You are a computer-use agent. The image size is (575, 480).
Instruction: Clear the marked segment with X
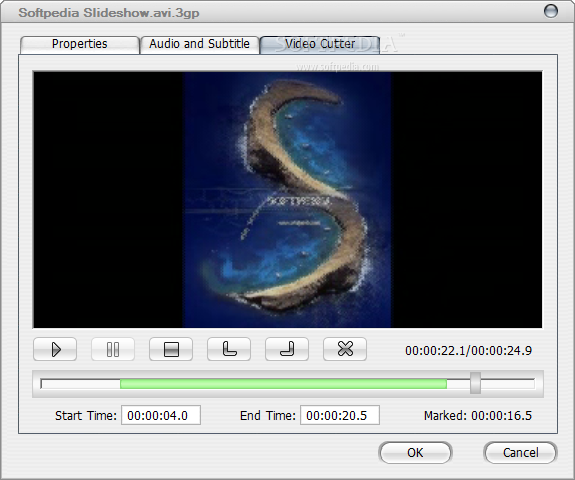[345, 349]
